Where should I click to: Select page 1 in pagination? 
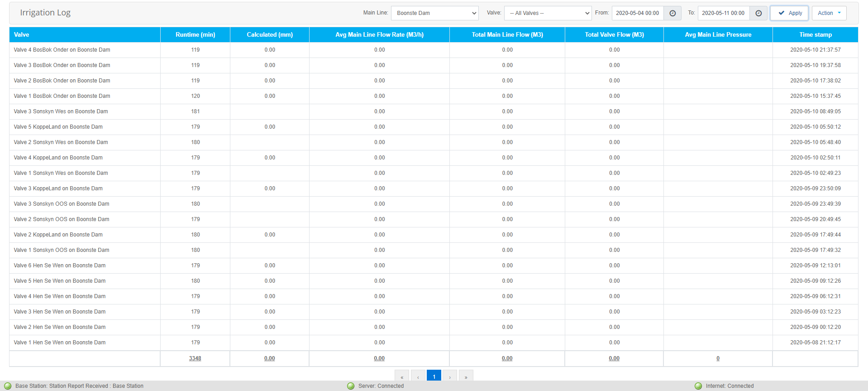(x=434, y=377)
